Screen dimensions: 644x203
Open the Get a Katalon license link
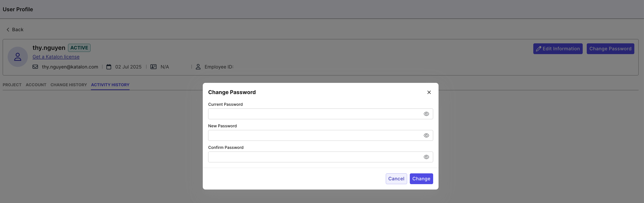pos(56,57)
